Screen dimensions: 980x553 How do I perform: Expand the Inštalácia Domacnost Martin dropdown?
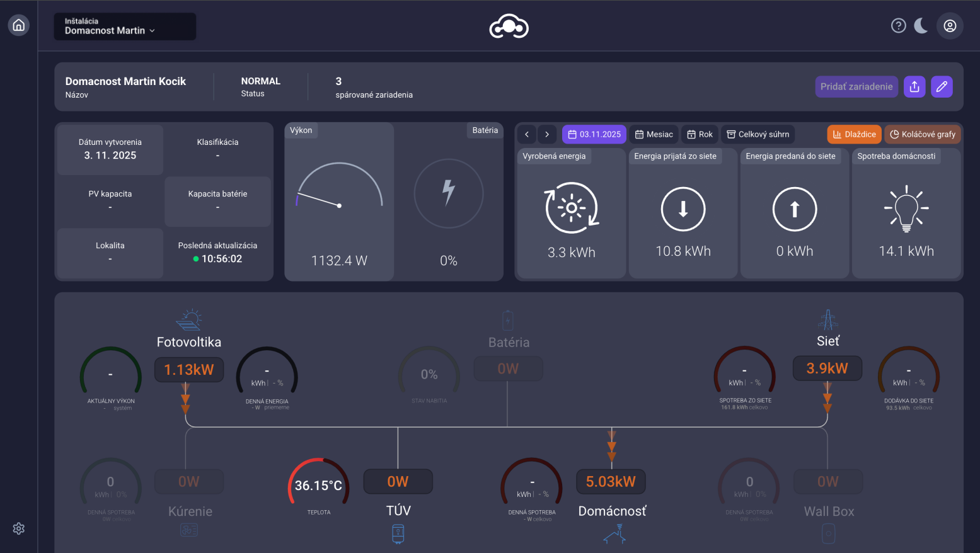[x=125, y=26]
